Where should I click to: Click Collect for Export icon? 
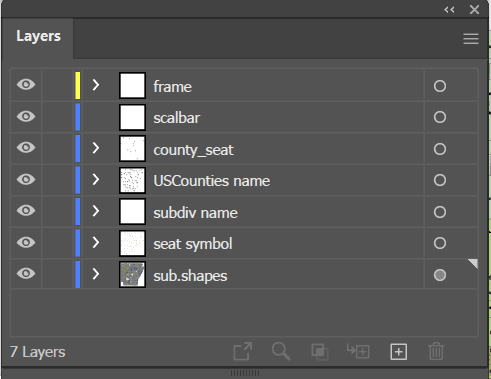(243, 351)
